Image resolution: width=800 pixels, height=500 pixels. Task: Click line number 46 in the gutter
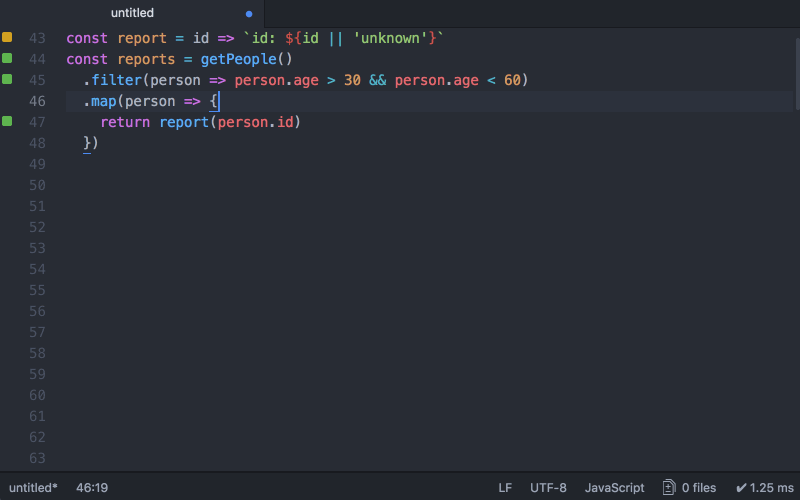[x=37, y=101]
